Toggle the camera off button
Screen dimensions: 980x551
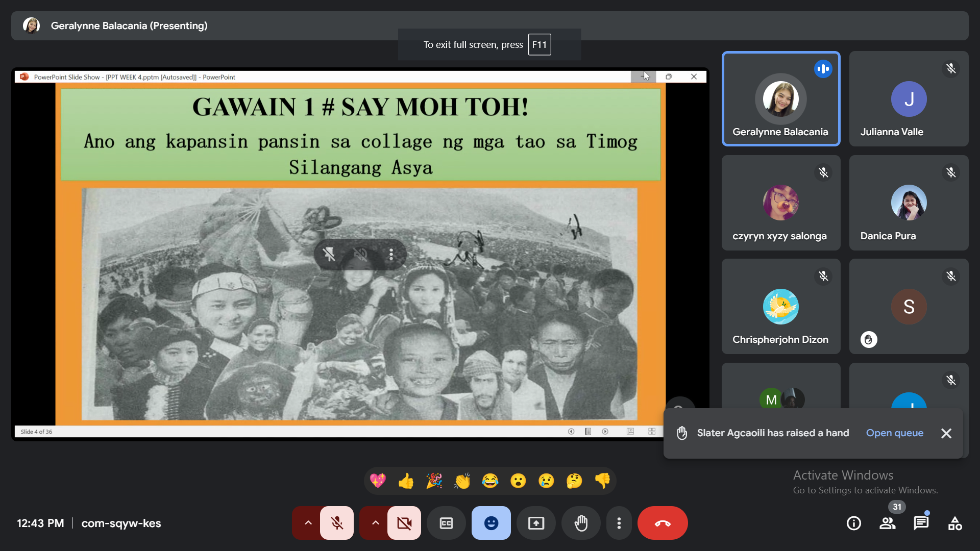pyautogui.click(x=404, y=523)
